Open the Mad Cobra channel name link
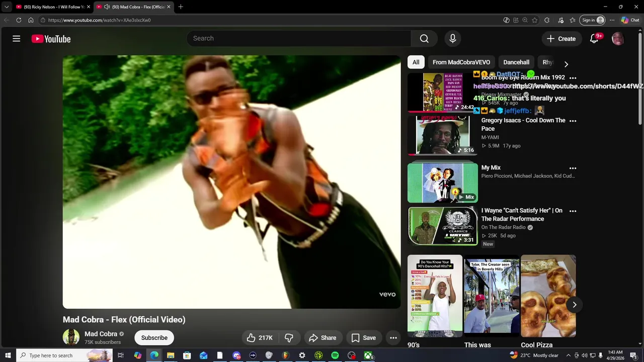Viewport: 644px width, 362px height. click(101, 334)
